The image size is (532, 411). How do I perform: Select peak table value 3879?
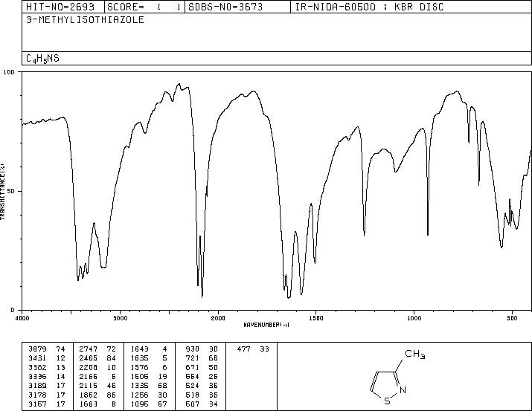37,349
